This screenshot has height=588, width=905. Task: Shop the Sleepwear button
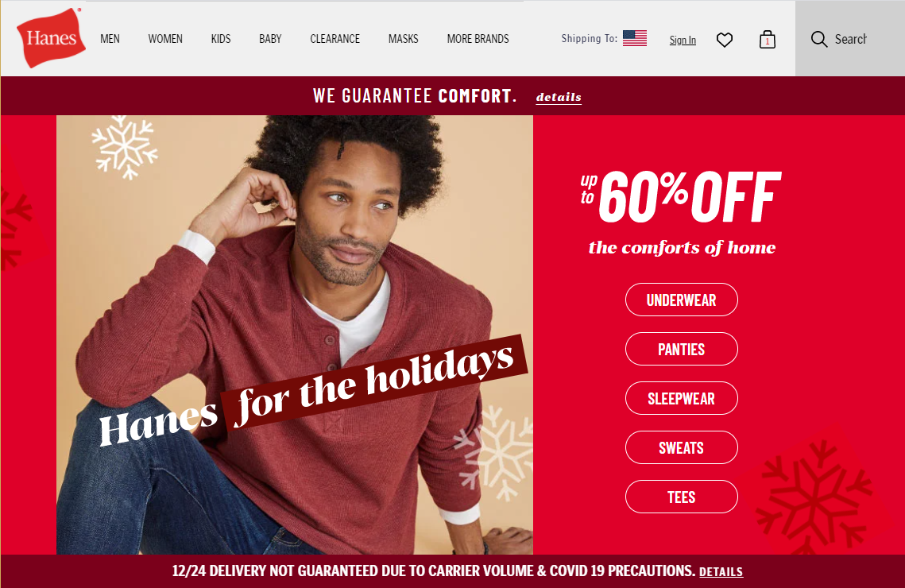pyautogui.click(x=681, y=398)
